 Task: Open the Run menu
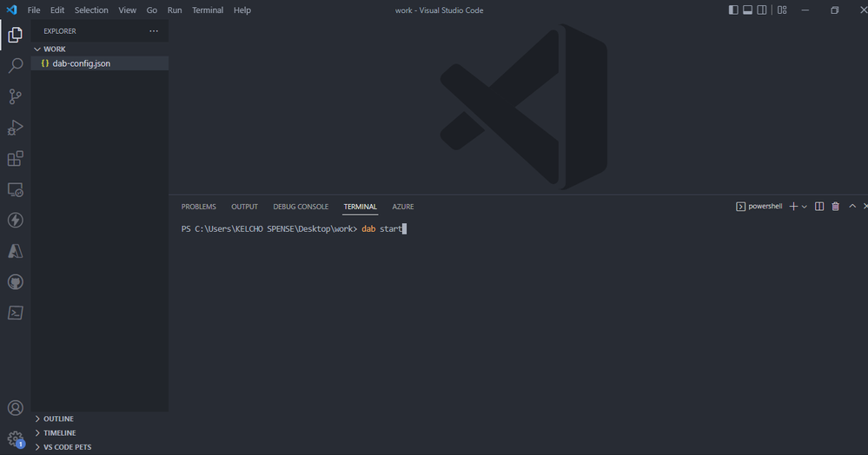click(x=175, y=10)
